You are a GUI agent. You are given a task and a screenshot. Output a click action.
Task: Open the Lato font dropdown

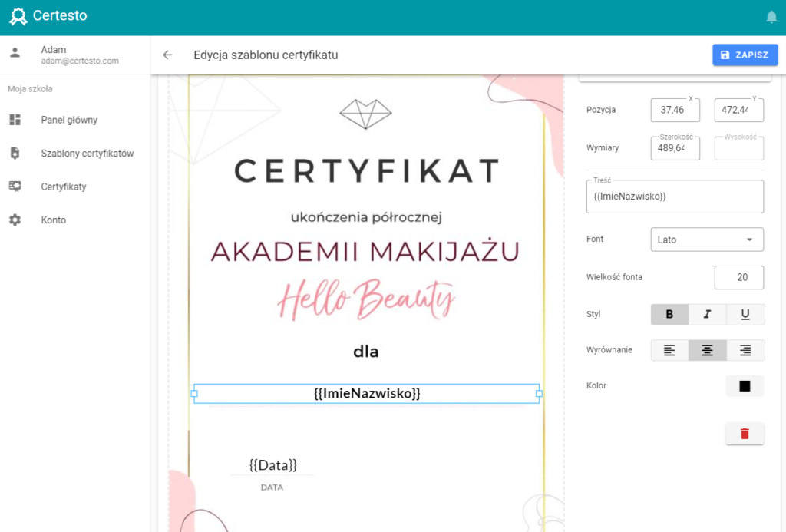coord(707,240)
